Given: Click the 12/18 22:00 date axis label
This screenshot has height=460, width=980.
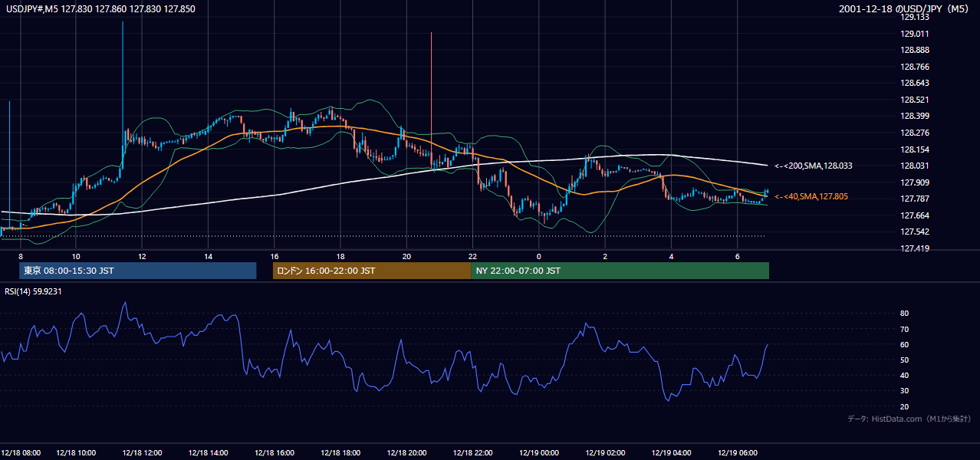Looking at the screenshot, I should (x=472, y=452).
